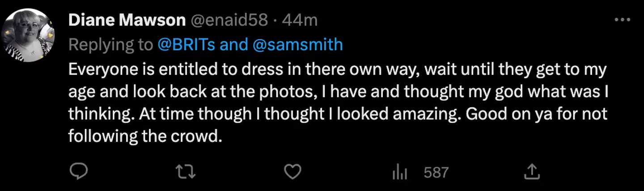
Task: Click the final line 'following the crowd.'
Action: pyautogui.click(x=145, y=136)
